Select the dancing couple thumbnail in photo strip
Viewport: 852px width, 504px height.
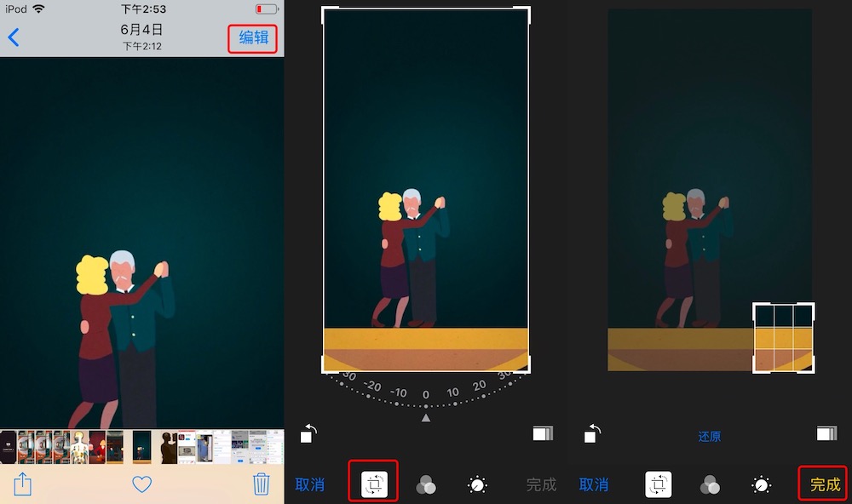(141, 446)
